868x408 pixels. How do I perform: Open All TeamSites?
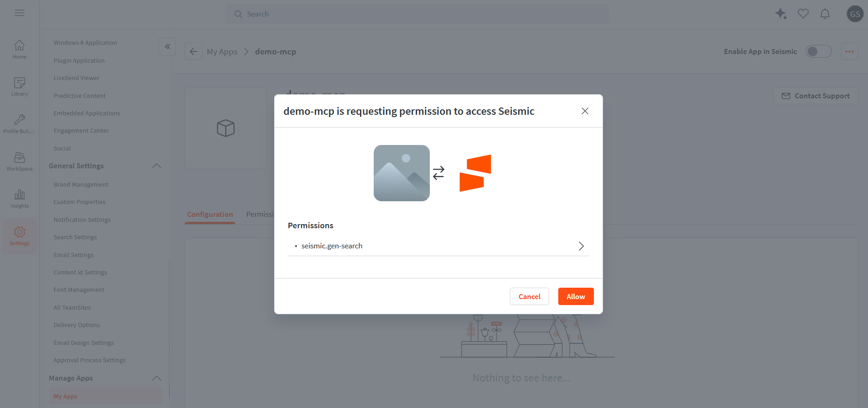pyautogui.click(x=72, y=307)
